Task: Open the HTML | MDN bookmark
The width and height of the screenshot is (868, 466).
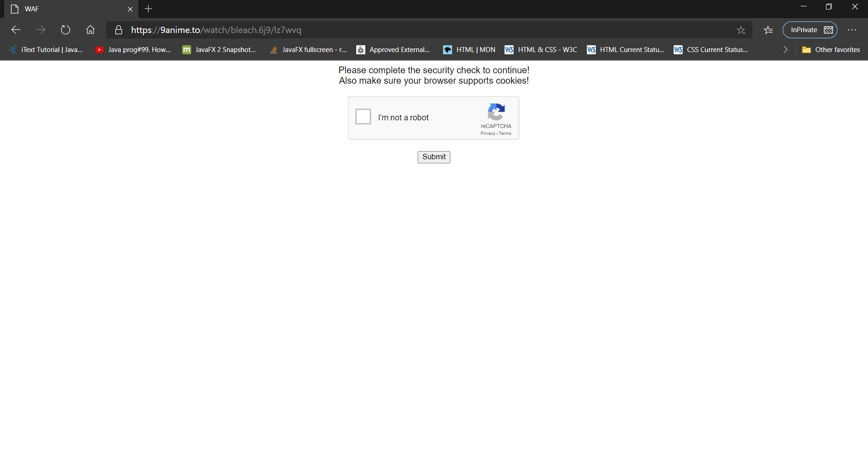Action: tap(470, 50)
